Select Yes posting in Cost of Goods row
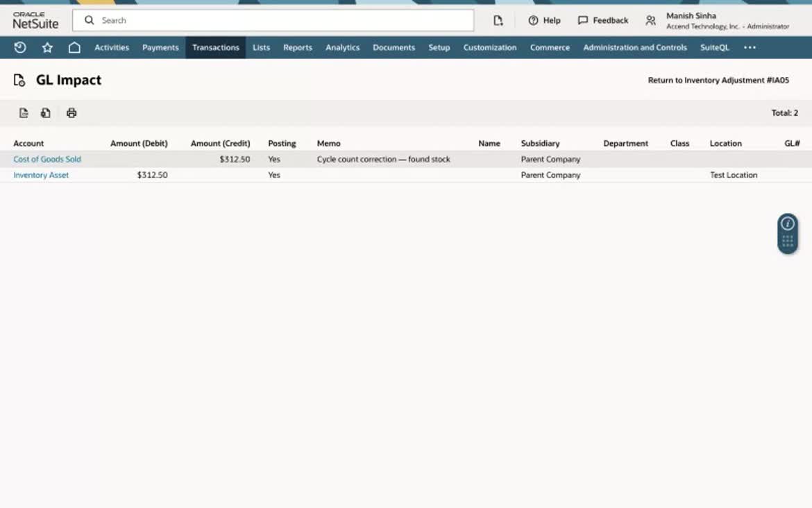Screen dimensions: 812x508 274,160
